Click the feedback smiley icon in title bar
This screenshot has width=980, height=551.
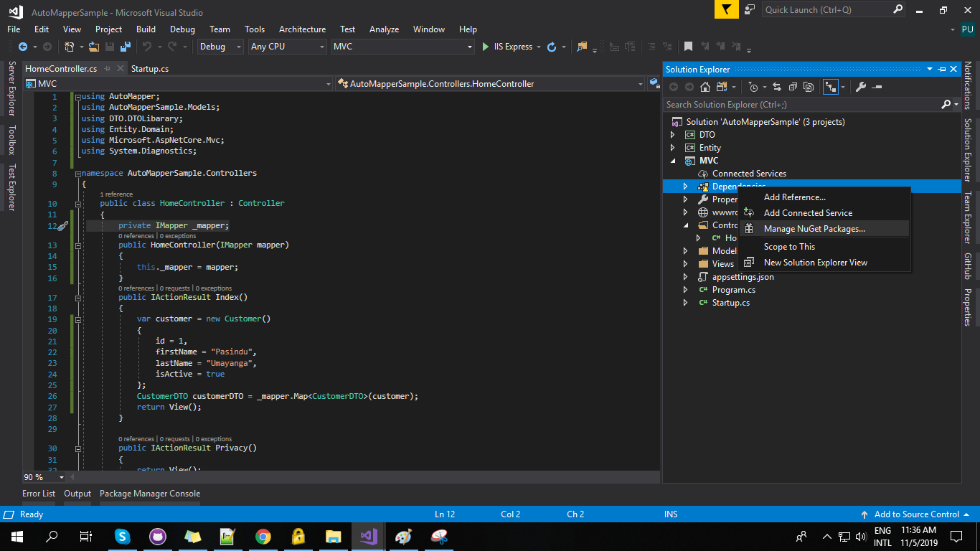[x=750, y=10]
